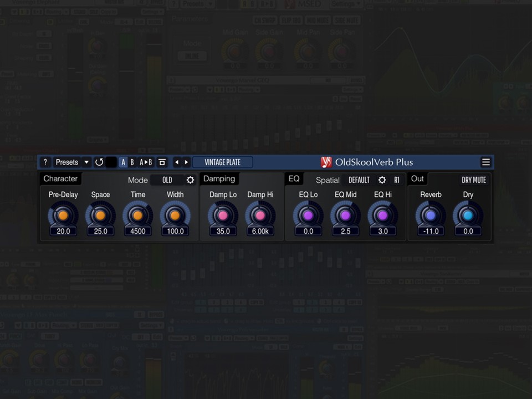Click the Reverb value field -11.0
The width and height of the screenshot is (532, 399).
coord(431,232)
